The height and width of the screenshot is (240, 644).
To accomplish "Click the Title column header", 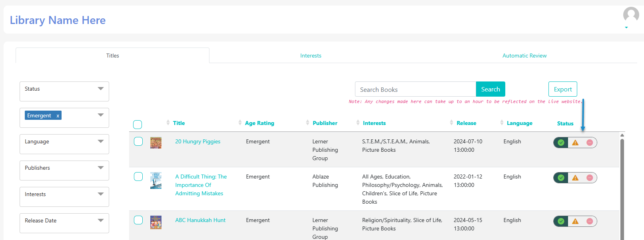I will click(179, 123).
